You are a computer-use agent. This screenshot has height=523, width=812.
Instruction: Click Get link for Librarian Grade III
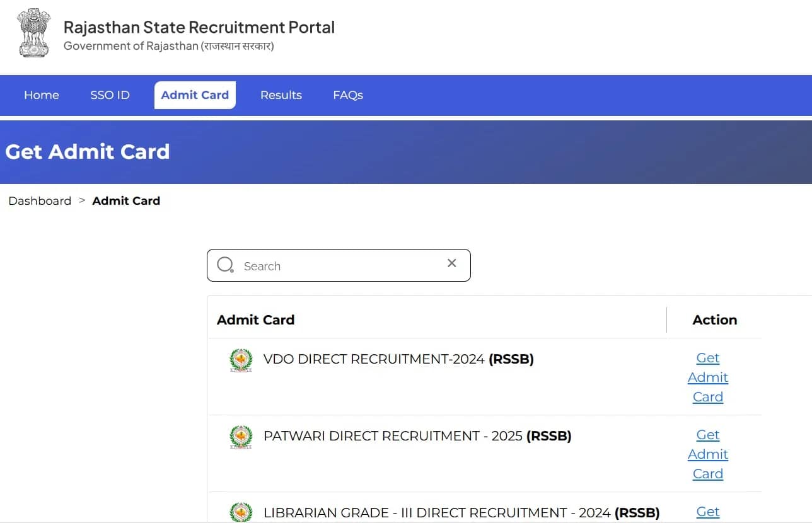point(707,512)
